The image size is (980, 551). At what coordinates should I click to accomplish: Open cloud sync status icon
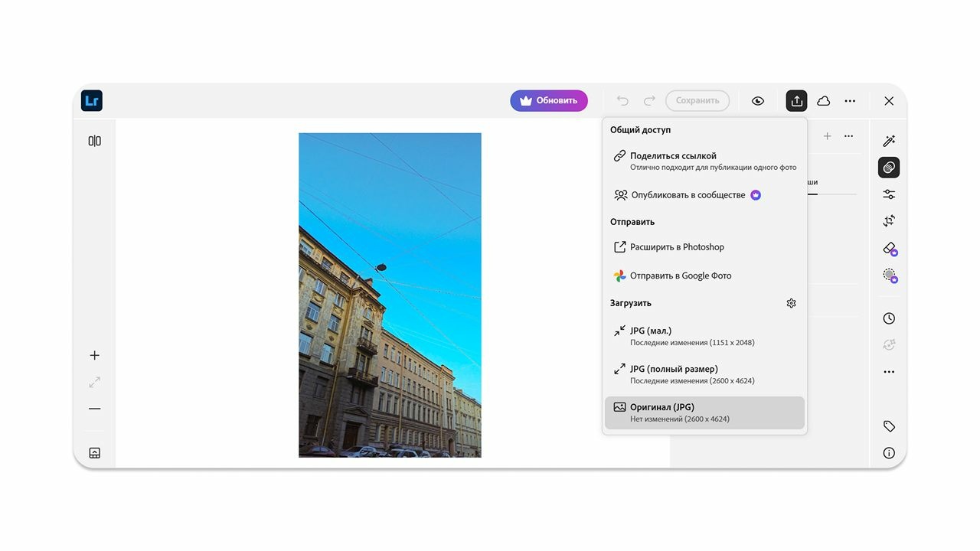point(823,101)
